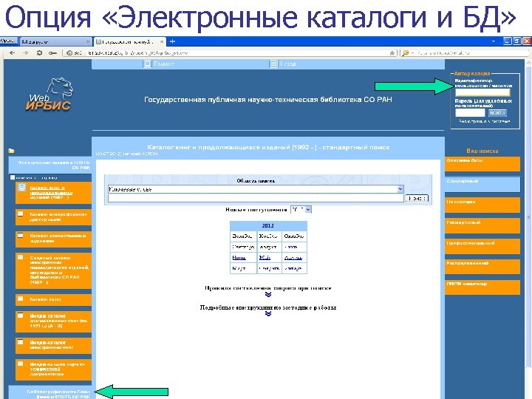Close the first browser tab
The width and height of the screenshot is (532, 399).
[88, 41]
